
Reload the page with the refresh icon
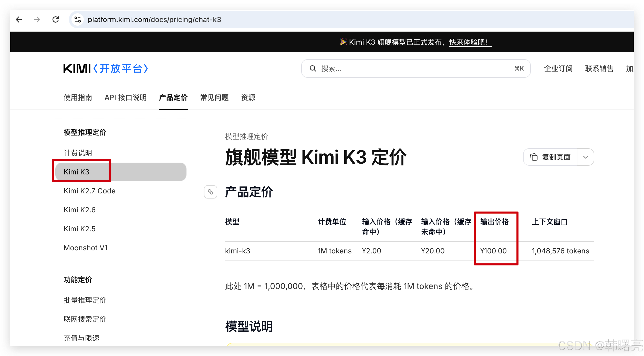click(56, 19)
